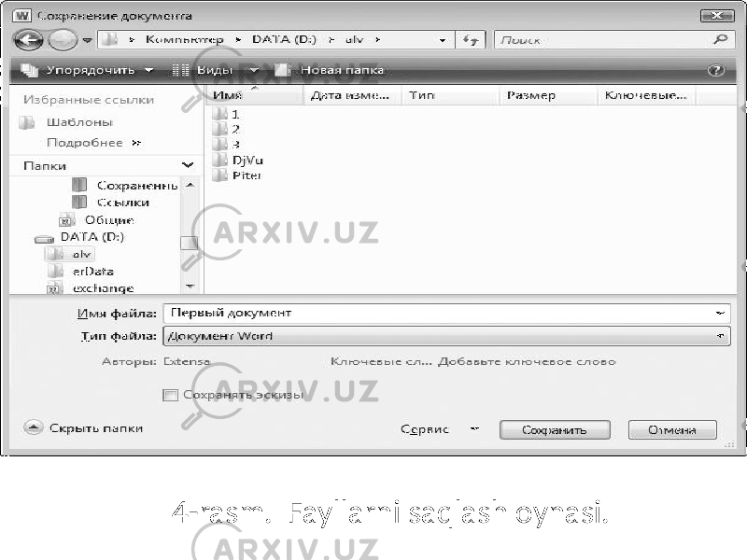Expand the Имя файла dropdown arrow

[720, 313]
